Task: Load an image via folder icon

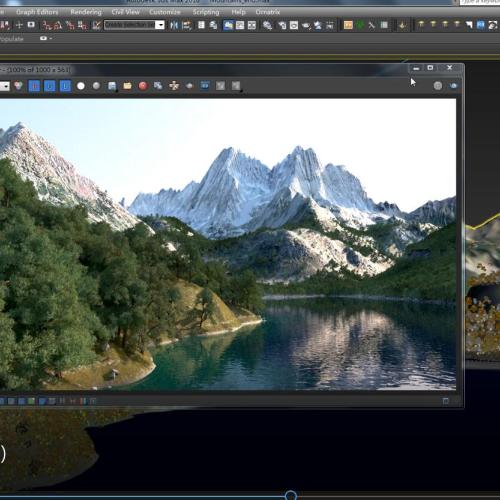Action: click(x=127, y=86)
